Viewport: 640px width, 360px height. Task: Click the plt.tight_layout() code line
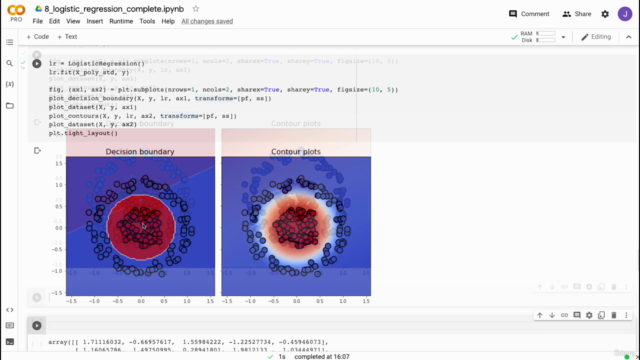pyautogui.click(x=83, y=133)
